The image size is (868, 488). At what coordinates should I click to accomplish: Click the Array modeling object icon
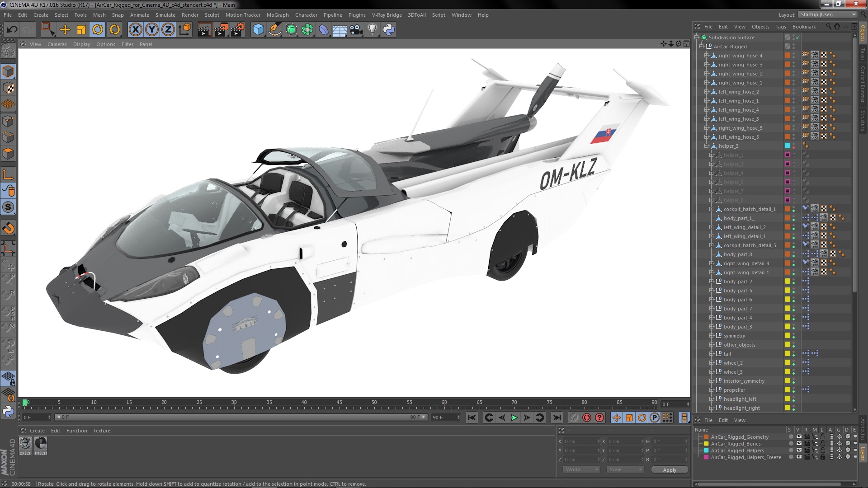tap(307, 30)
